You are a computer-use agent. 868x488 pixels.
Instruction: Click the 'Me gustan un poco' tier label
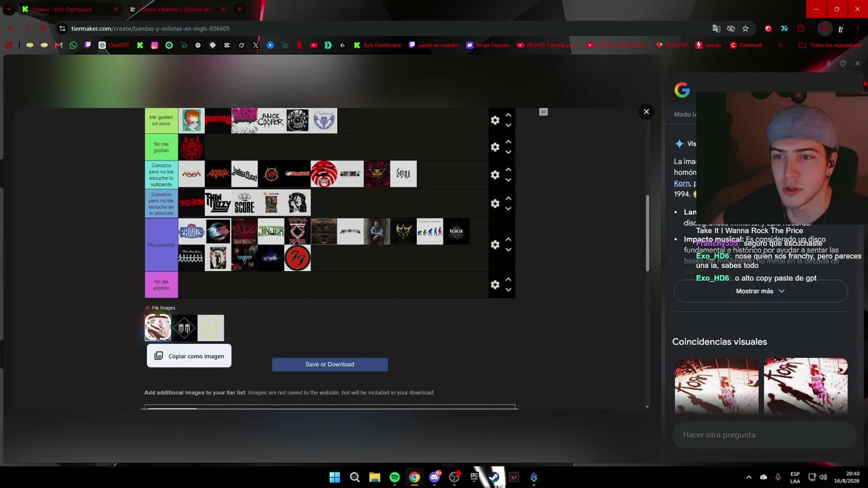[161, 121]
